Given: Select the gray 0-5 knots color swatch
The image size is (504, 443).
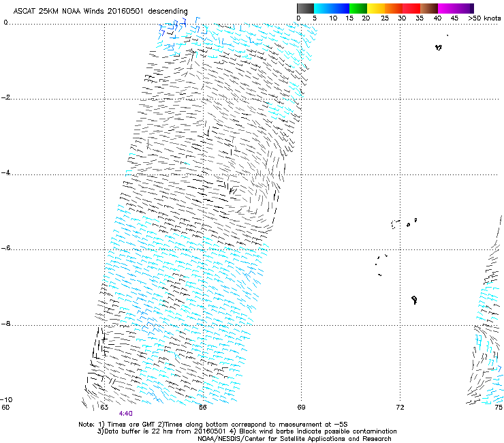Looking at the screenshot, I should pos(305,8).
